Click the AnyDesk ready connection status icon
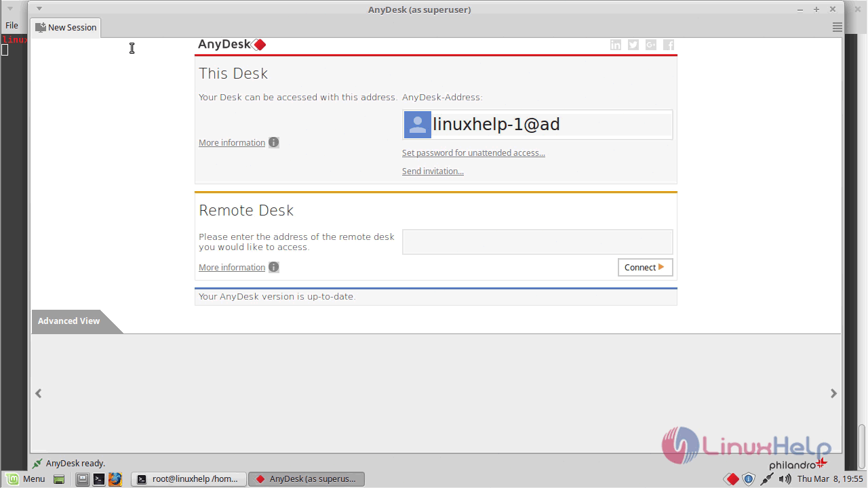The width and height of the screenshot is (868, 488). (37, 464)
